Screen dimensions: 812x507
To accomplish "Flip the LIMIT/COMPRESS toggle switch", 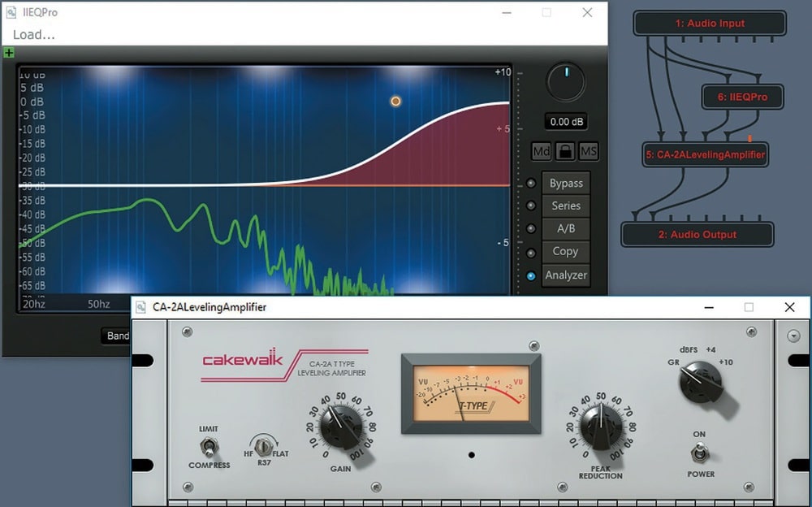I will click(x=209, y=447).
